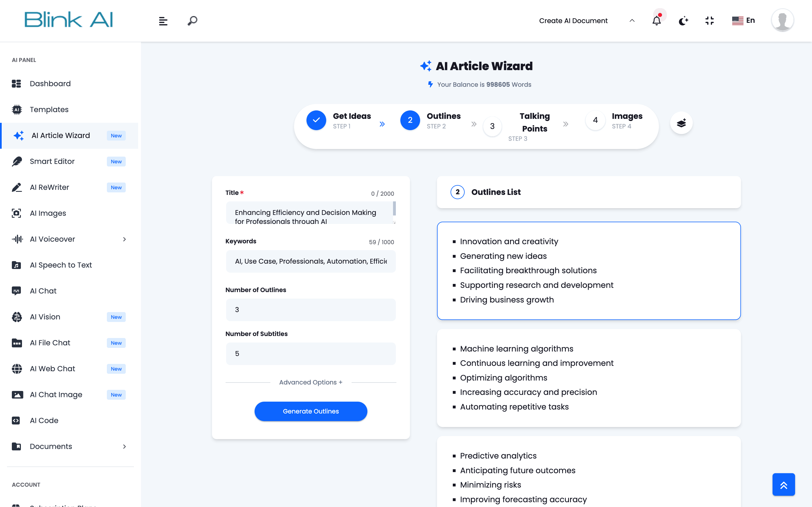812x507 pixels.
Task: Click the scroll-to-top double arrow button
Action: tap(784, 484)
